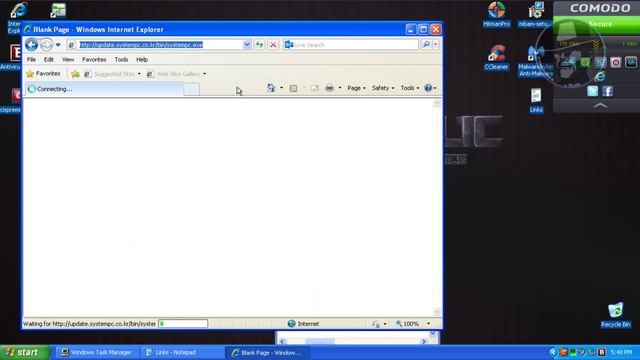Switch to Links - Notepad taskbar button
This screenshot has width=640, height=360.
coord(182,352)
